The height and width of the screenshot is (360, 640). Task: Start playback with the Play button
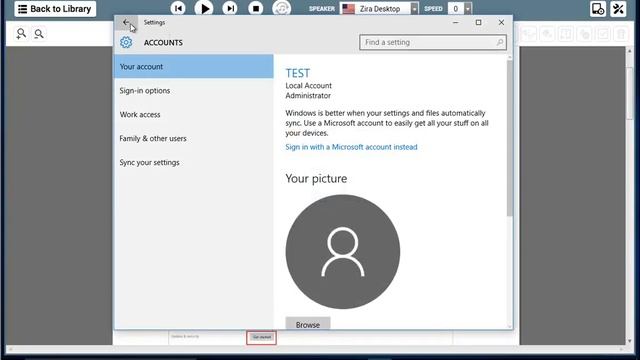[x=204, y=8]
